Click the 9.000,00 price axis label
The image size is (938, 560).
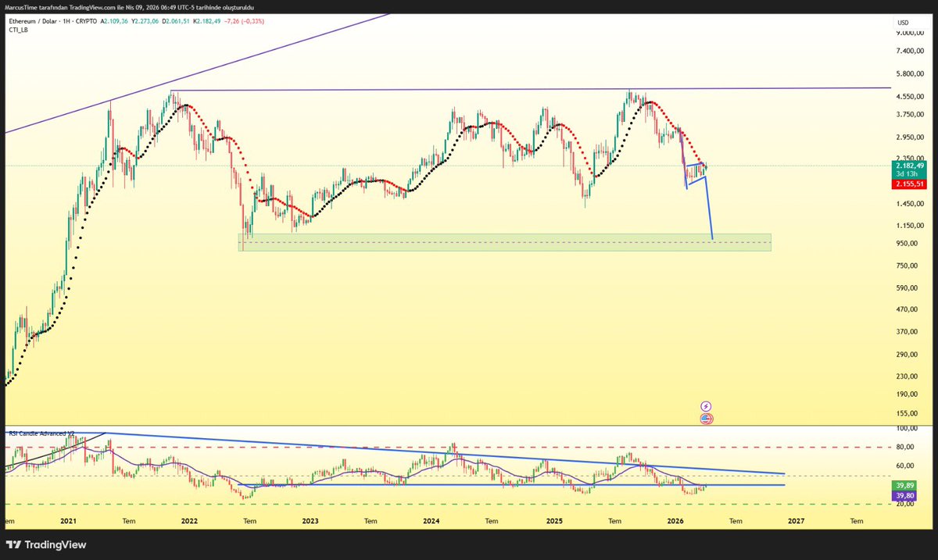point(911,33)
